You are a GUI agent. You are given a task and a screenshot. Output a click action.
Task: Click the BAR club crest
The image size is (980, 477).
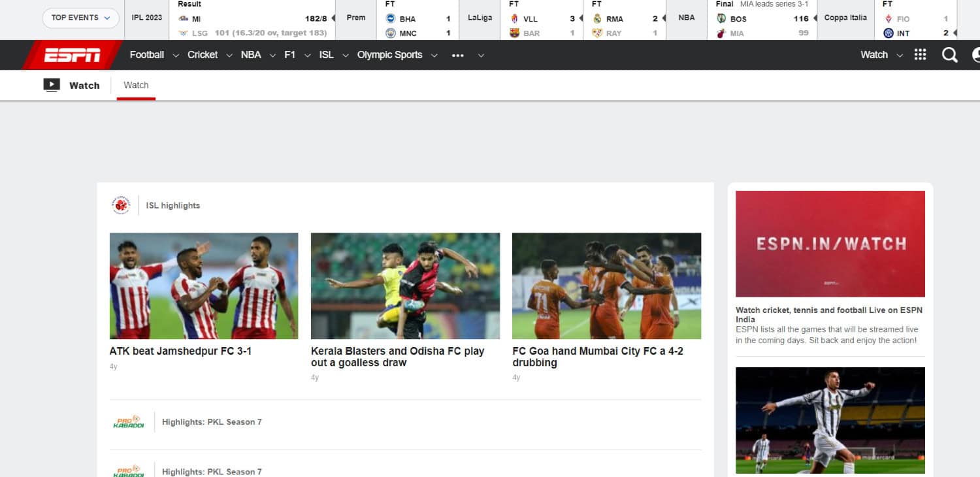click(514, 33)
